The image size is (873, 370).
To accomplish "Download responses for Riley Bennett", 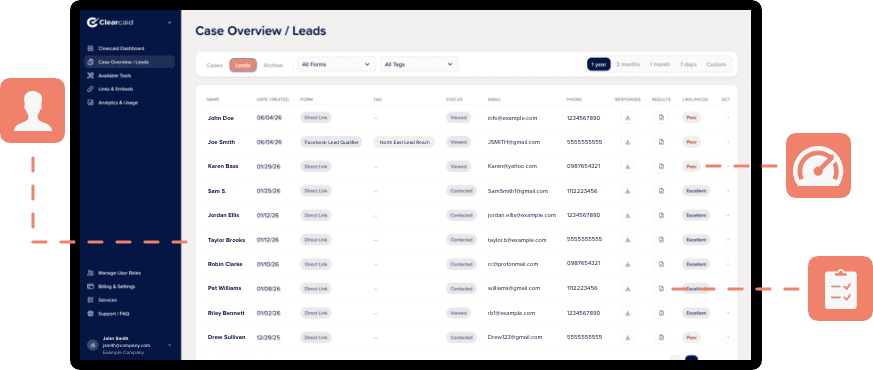I will coord(627,313).
